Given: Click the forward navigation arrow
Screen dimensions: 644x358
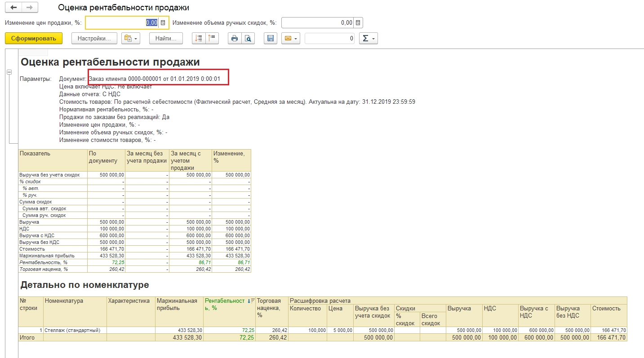Looking at the screenshot, I should click(x=30, y=8).
